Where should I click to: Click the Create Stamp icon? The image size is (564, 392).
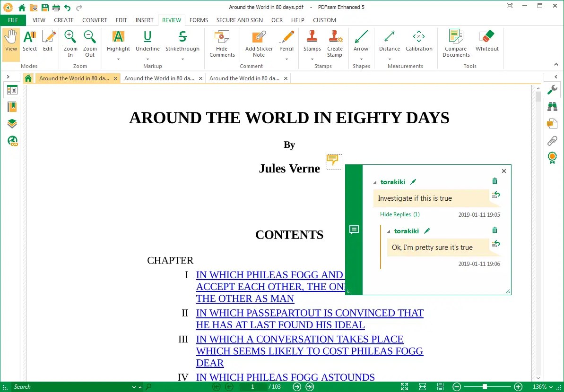tap(335, 43)
